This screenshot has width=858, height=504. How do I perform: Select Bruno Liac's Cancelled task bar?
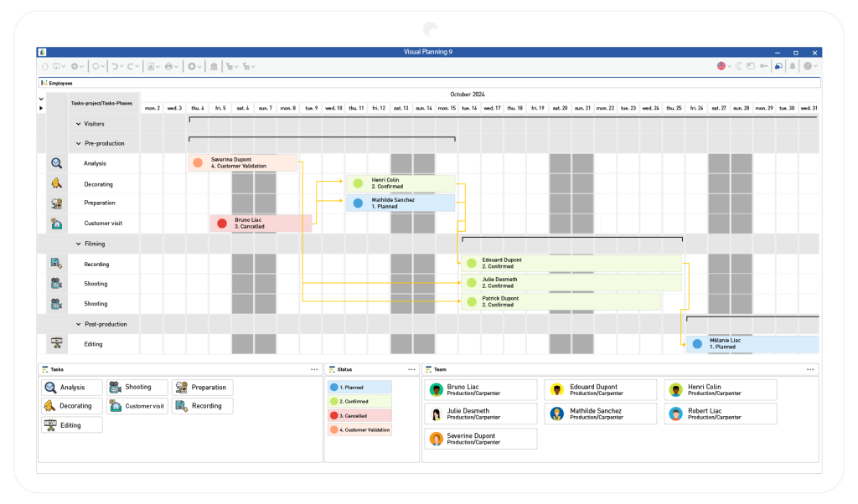(x=261, y=223)
